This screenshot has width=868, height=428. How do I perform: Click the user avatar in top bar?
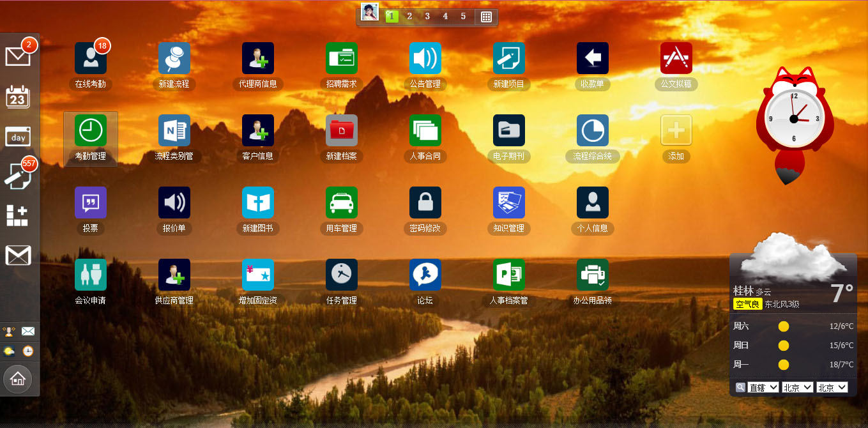(370, 12)
